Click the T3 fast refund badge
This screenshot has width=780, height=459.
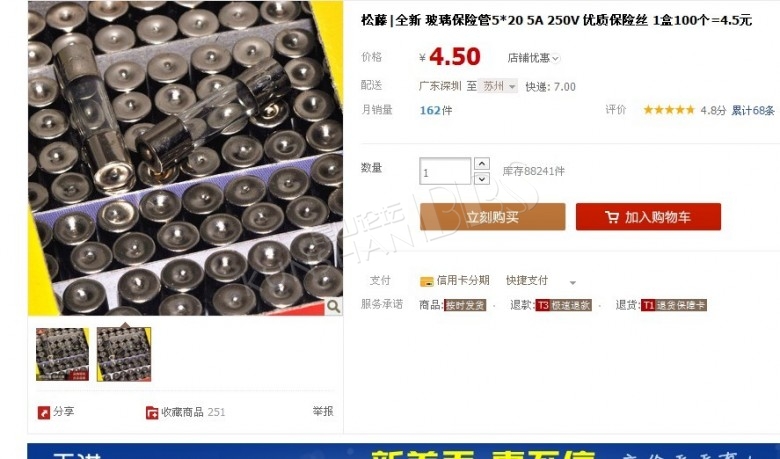[x=563, y=305]
